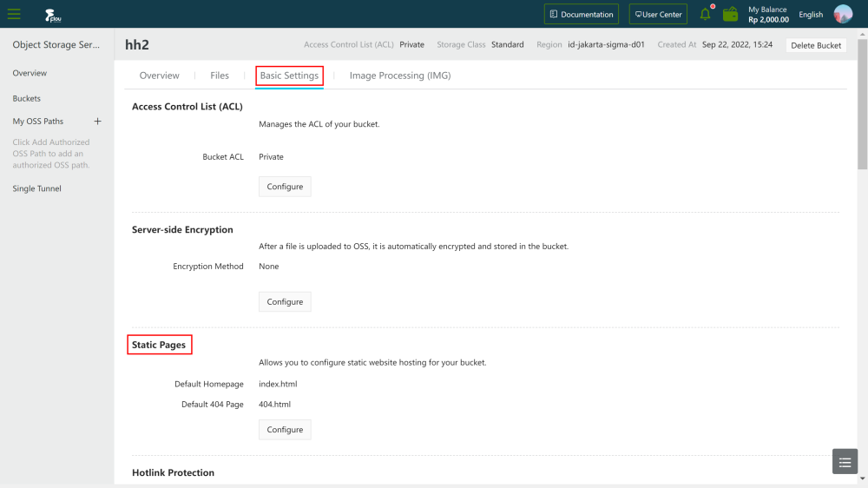Image resolution: width=868 pixels, height=488 pixels.
Task: Open the notification bell
Action: pos(705,14)
